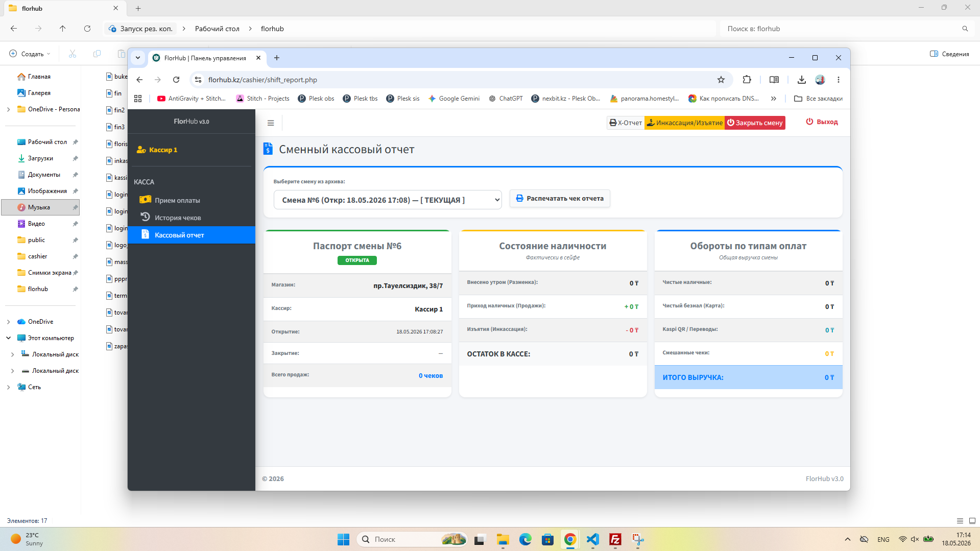The width and height of the screenshot is (980, 551).
Task: Expand Сеть node in Explorer
Action: click(x=8, y=387)
